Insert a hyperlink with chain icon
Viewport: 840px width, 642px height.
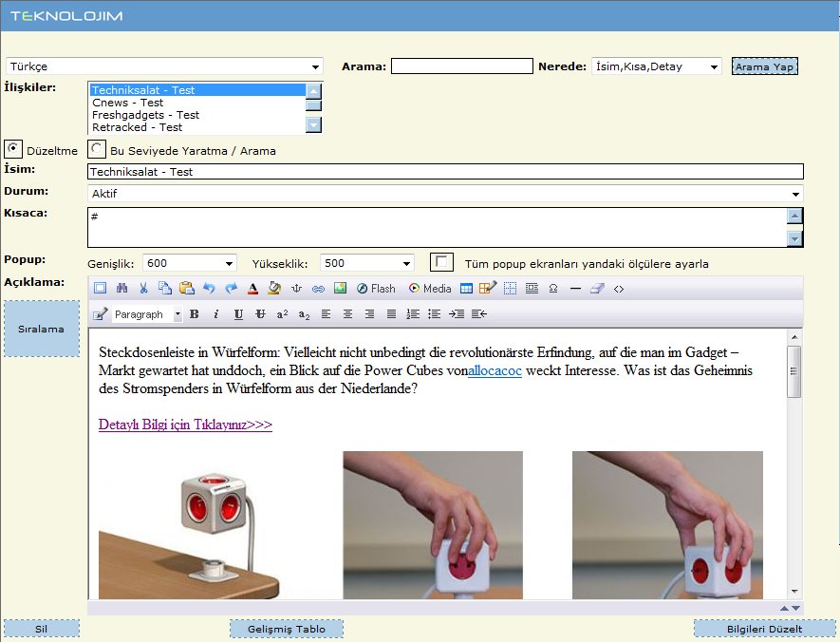click(318, 289)
